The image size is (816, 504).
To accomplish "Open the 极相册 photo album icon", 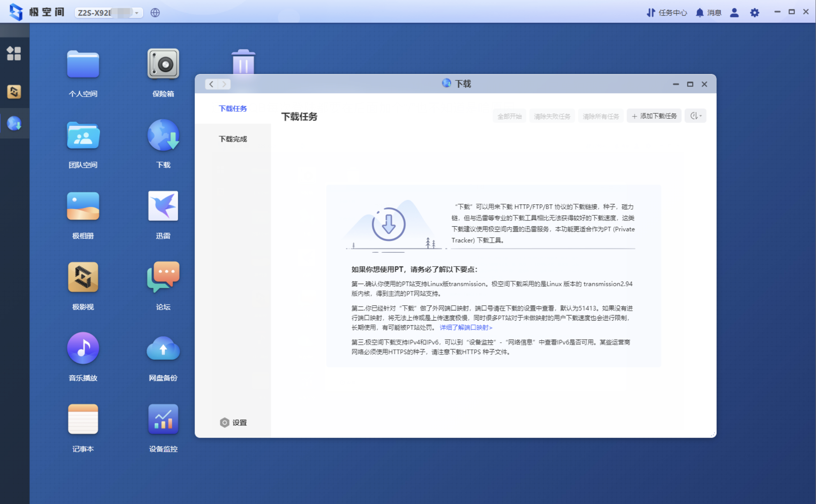I will pyautogui.click(x=83, y=206).
